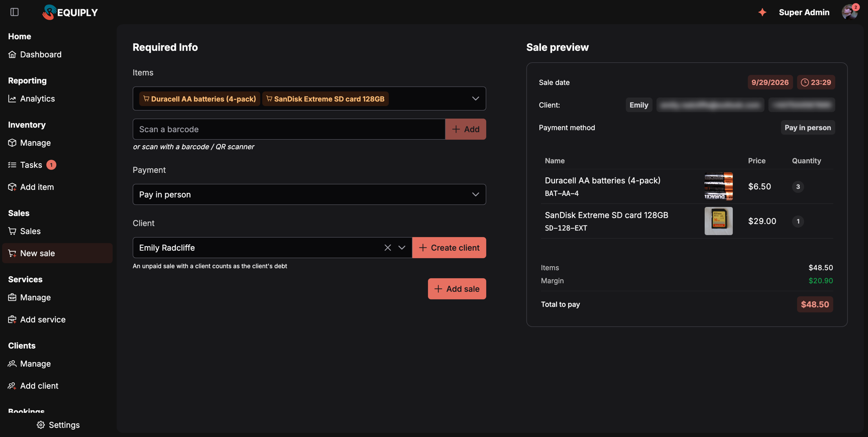The height and width of the screenshot is (437, 868).
Task: Click the Services Manage briefcase icon
Action: [x=12, y=297]
